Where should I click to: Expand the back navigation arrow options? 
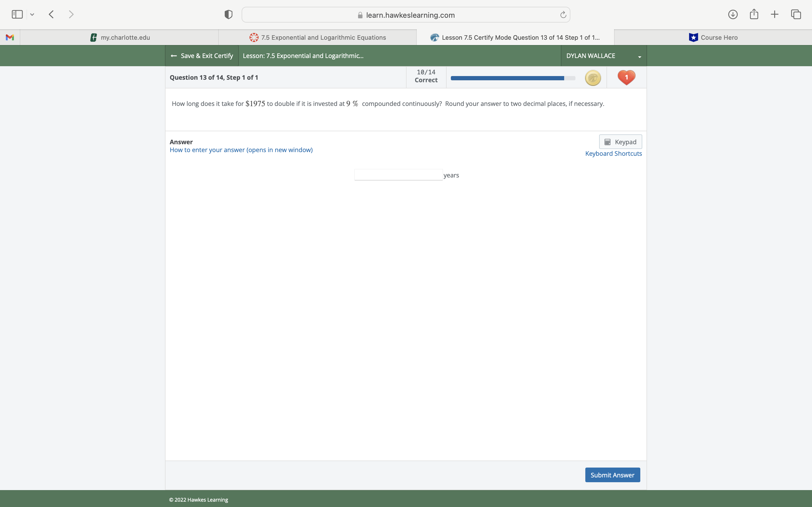tap(51, 14)
